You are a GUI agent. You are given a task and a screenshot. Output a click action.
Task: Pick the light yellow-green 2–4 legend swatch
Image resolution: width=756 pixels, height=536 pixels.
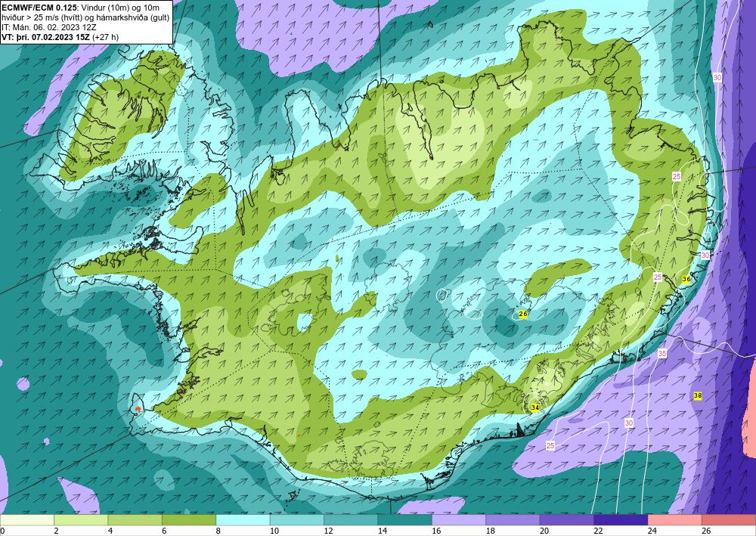[81, 519]
